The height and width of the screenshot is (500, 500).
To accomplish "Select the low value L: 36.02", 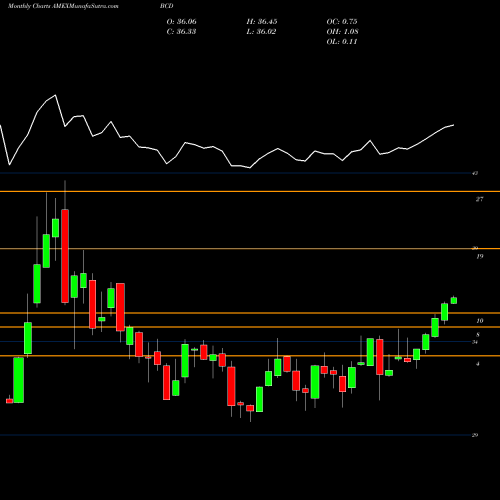I will coord(261,32).
